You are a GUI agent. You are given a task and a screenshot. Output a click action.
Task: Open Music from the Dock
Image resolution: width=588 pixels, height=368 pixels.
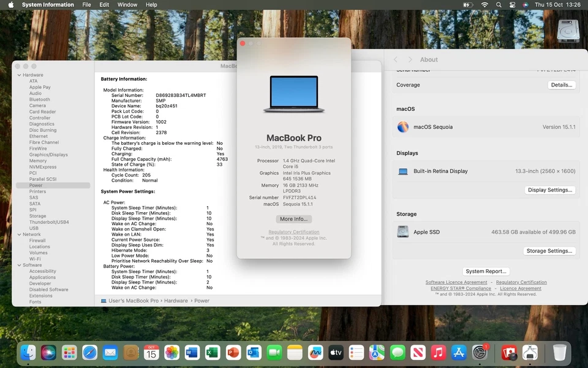(x=438, y=353)
